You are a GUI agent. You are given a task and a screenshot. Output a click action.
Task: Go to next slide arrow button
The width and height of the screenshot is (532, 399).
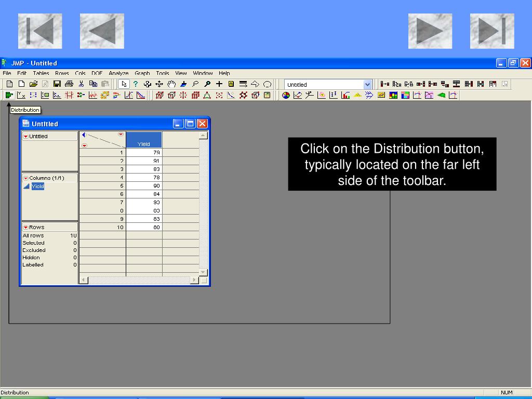pos(430,31)
